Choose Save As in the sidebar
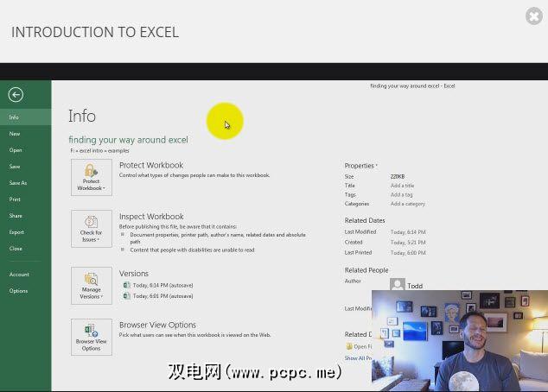This screenshot has width=548, height=392. click(x=26, y=183)
